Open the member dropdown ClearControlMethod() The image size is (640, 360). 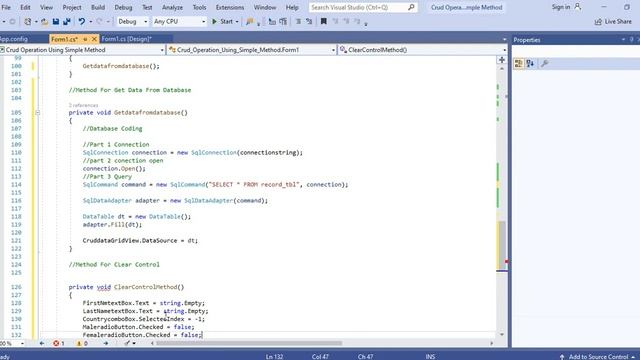tap(423, 50)
